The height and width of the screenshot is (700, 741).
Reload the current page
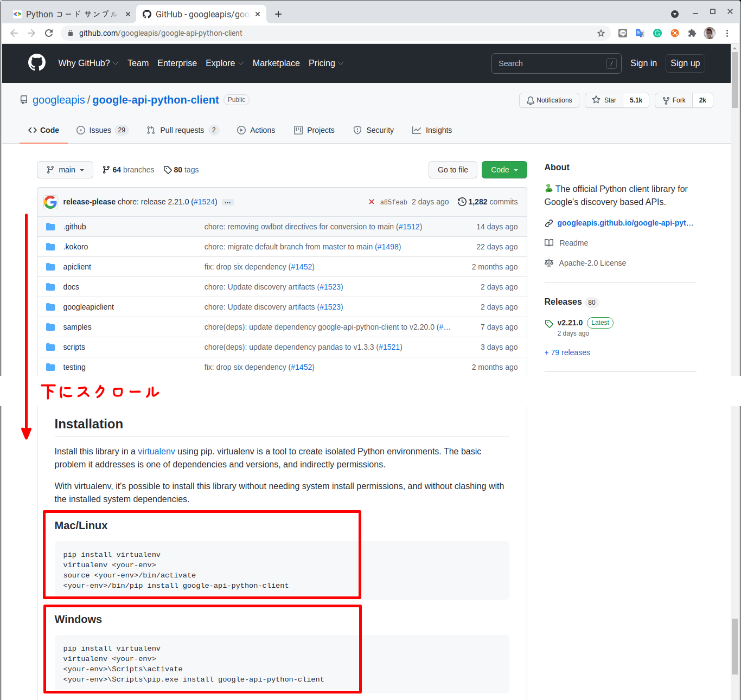(49, 33)
